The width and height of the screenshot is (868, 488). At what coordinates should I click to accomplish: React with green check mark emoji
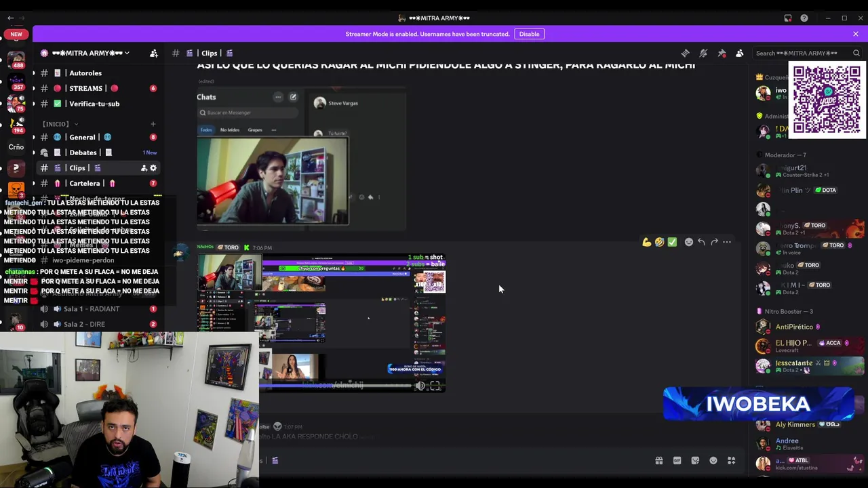point(672,242)
